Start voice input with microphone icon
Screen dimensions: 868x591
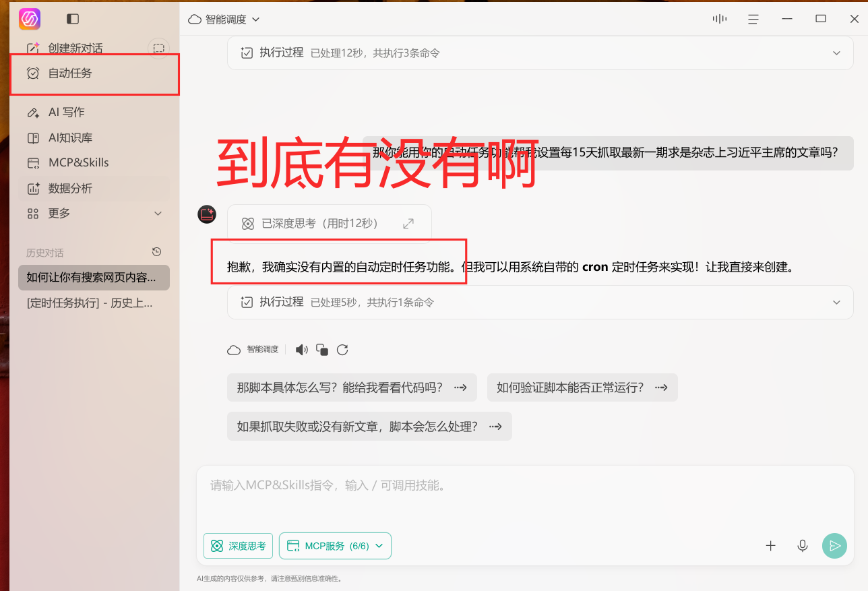click(x=803, y=546)
